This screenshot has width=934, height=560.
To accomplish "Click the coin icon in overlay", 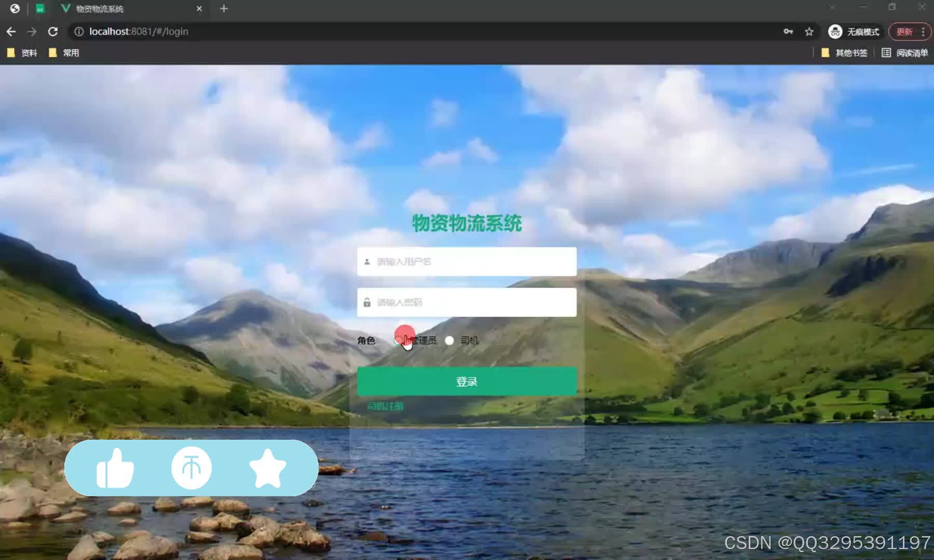I will click(191, 468).
